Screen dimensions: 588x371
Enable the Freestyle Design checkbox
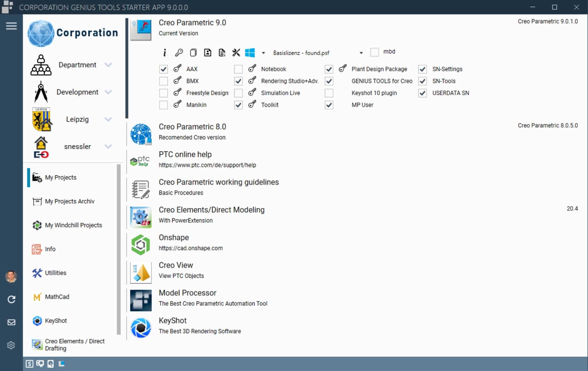pos(163,93)
